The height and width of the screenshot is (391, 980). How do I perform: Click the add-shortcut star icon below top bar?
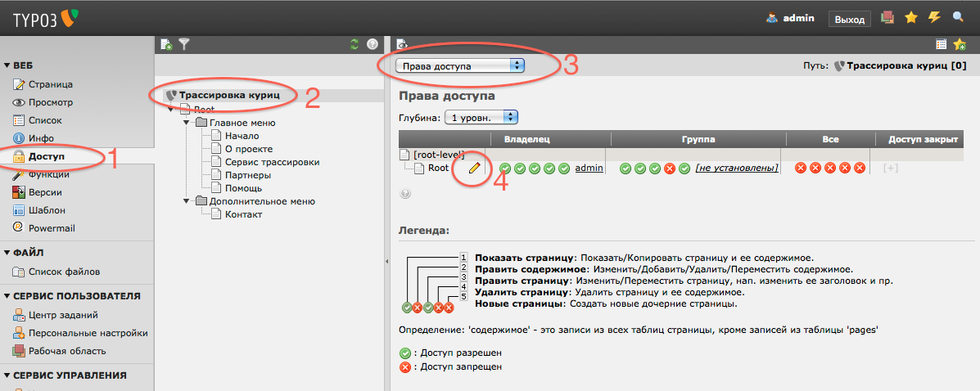pos(960,45)
